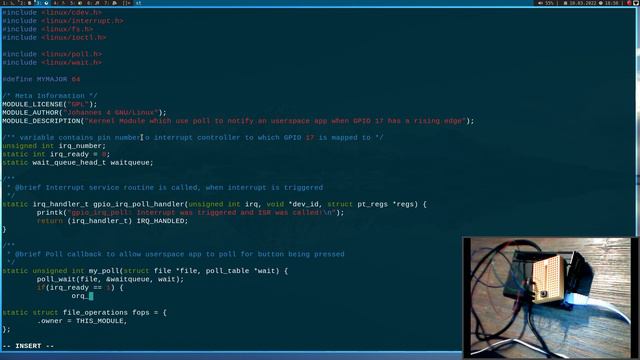Viewport: 640px width, 360px height.
Task: Place cursor on #include <linux/fs.h> line
Action: (48, 29)
